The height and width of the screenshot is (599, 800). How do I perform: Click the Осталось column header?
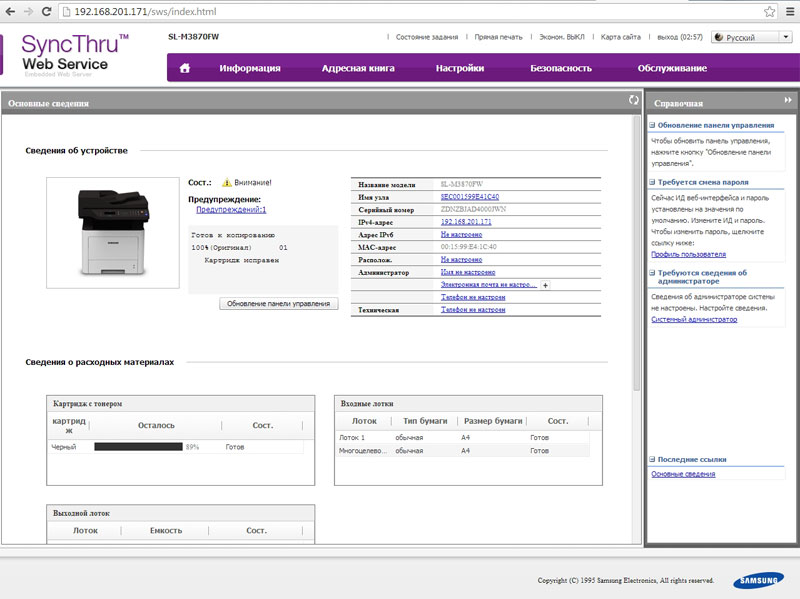(x=156, y=426)
